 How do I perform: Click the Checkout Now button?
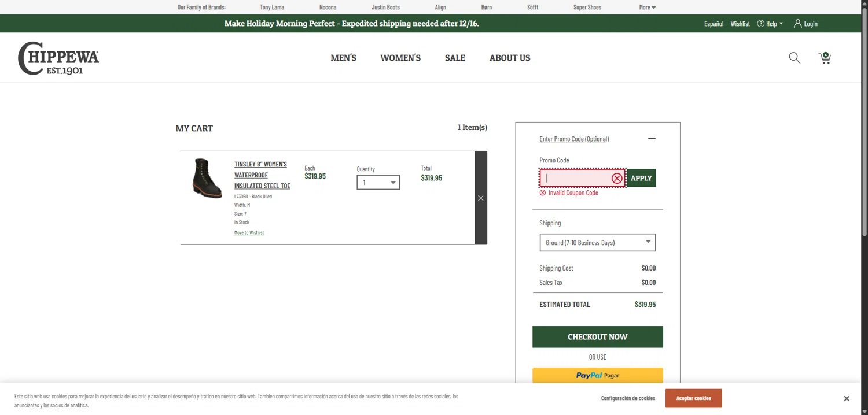(598, 337)
